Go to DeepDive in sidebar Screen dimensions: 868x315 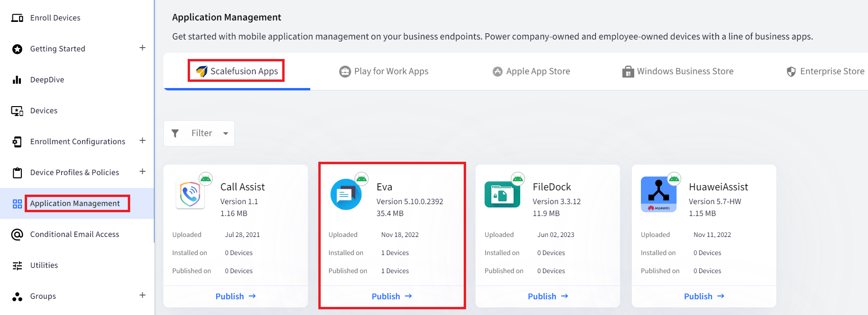47,80
